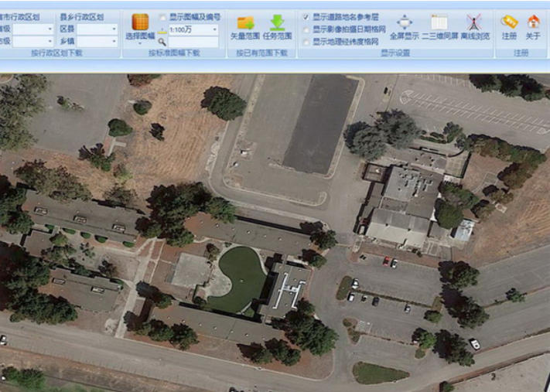Open the 区县 district dropdown
The width and height of the screenshot is (550, 392).
[114, 29]
